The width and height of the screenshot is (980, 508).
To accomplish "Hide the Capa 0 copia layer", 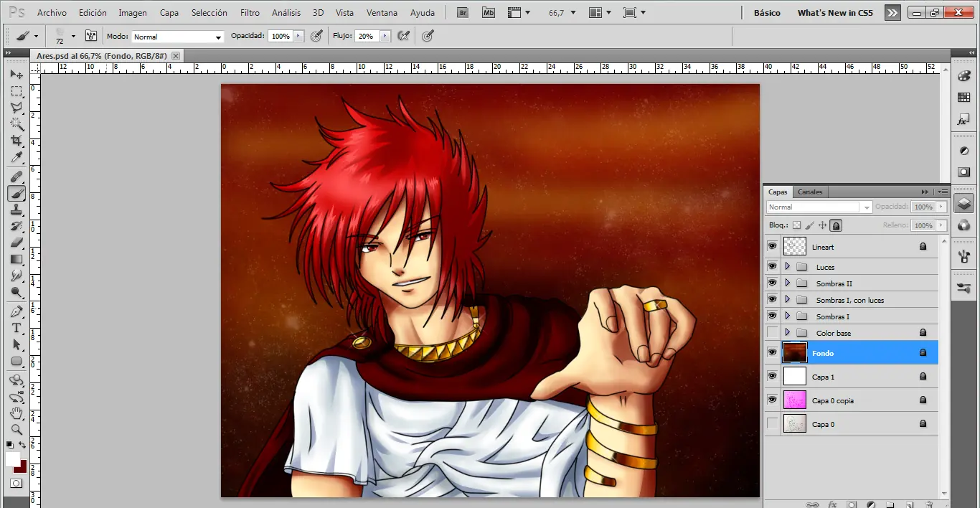I will (772, 400).
